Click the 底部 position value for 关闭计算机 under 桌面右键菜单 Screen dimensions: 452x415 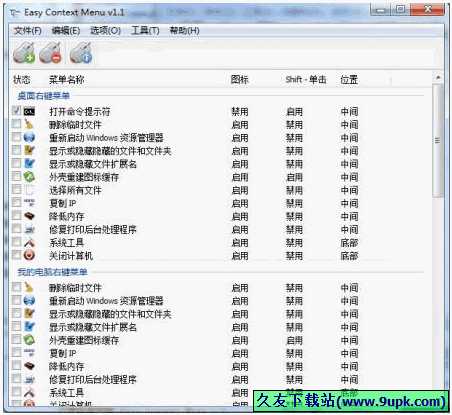(x=349, y=256)
